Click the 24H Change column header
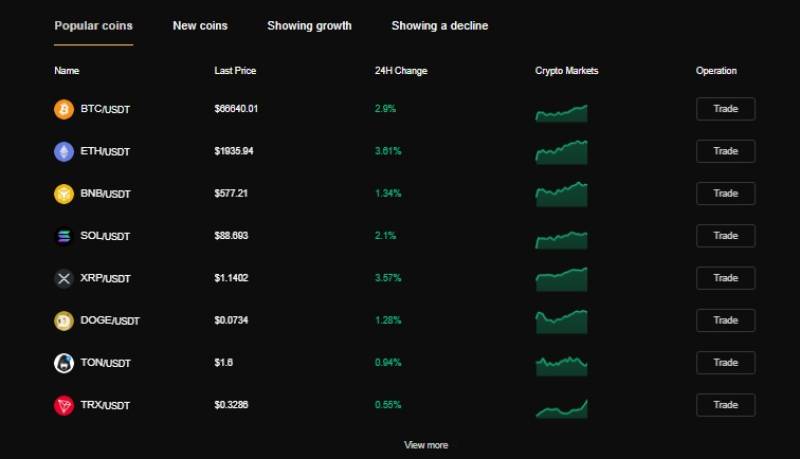Screen dimensions: 800x459 [x=401, y=71]
